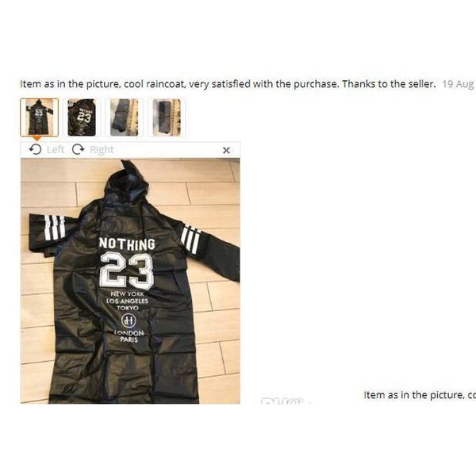
Task: Click the "Left" rotation label
Action: 56,149
